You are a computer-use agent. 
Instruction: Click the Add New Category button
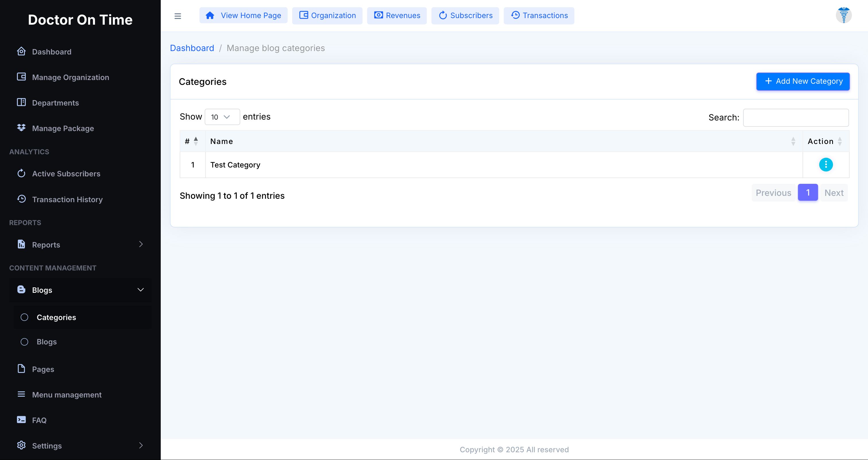pos(803,81)
